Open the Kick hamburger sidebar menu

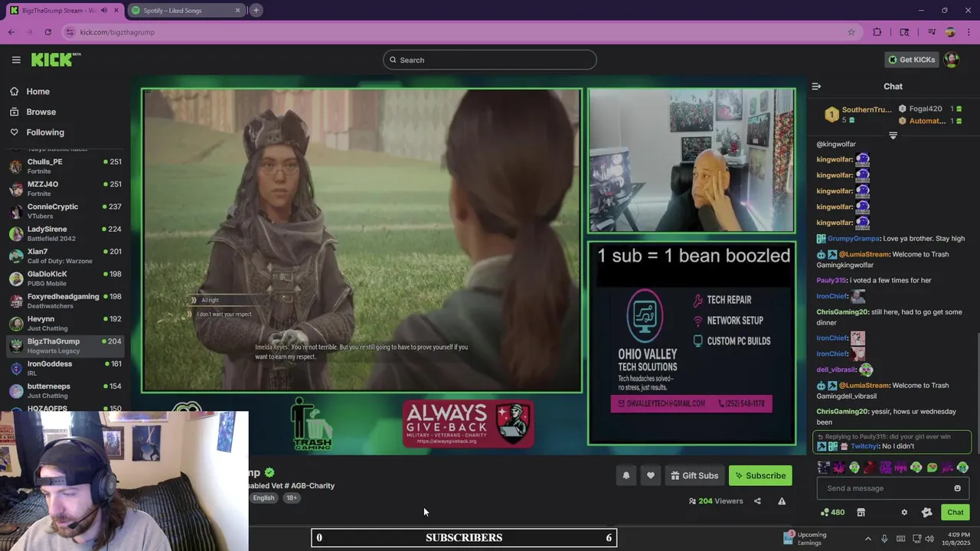(x=16, y=60)
